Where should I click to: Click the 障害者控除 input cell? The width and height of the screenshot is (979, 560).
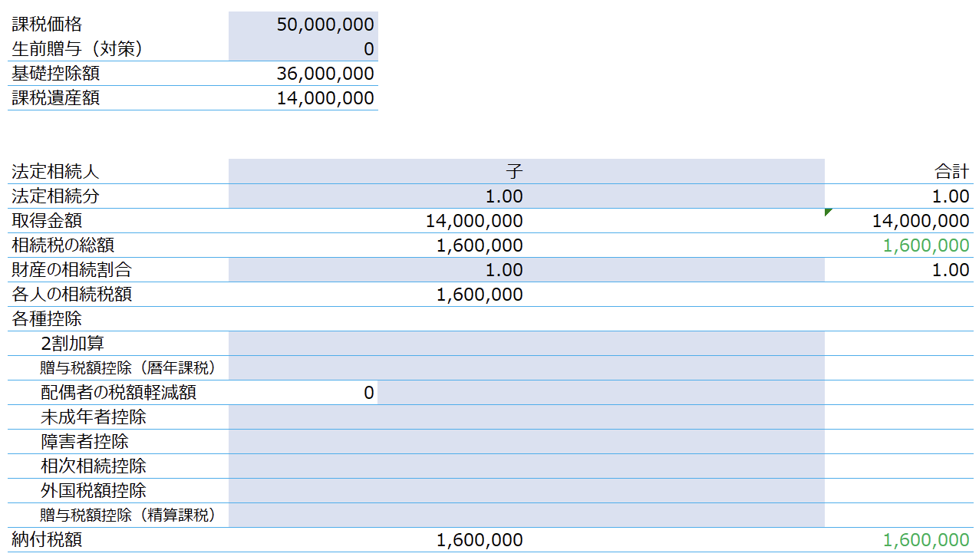pyautogui.click(x=526, y=442)
